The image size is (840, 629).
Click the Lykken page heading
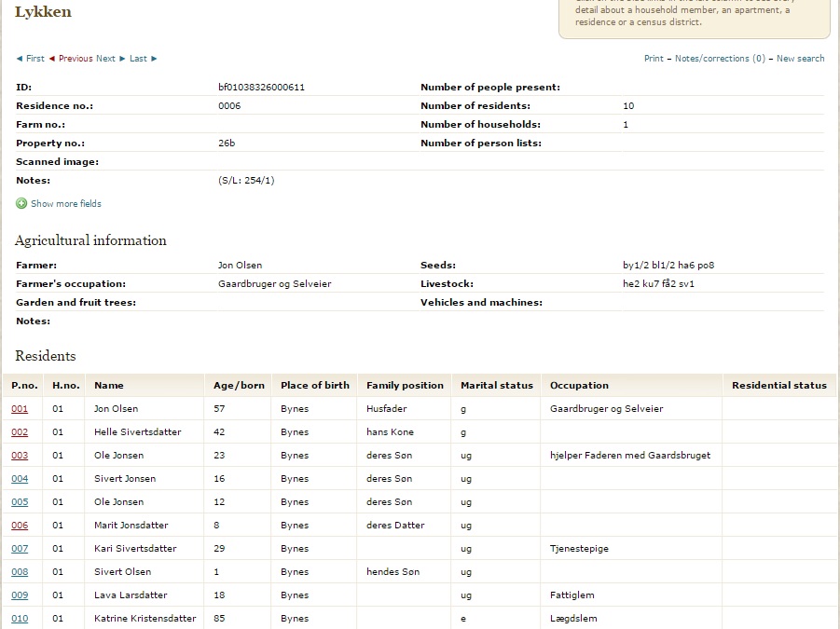coord(43,12)
